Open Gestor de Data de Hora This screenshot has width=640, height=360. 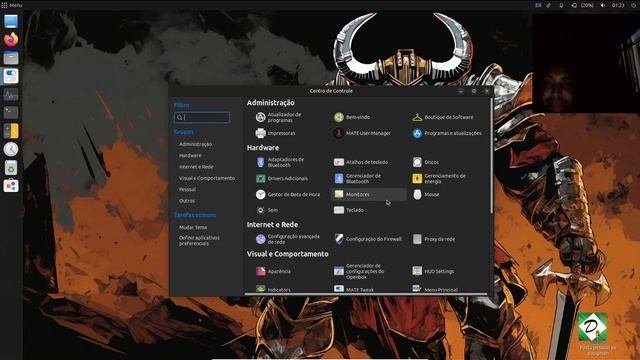(x=288, y=194)
